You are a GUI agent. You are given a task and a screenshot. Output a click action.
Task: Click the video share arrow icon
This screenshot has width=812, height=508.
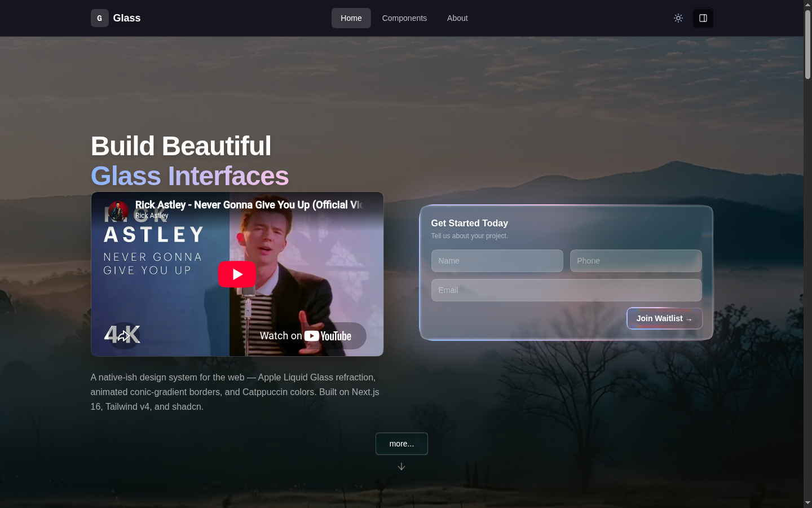pos(123,336)
